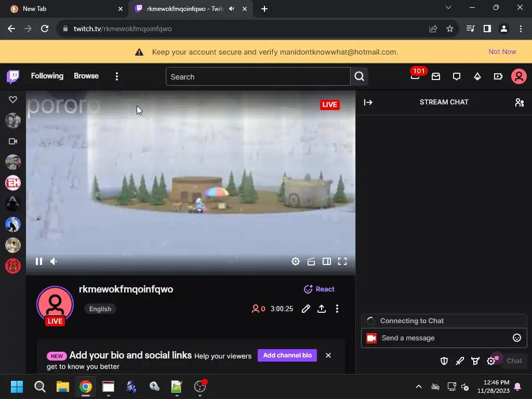Screen dimensions: 532x399
Task: Edit stream info with the pencil icon
Action: click(x=305, y=309)
